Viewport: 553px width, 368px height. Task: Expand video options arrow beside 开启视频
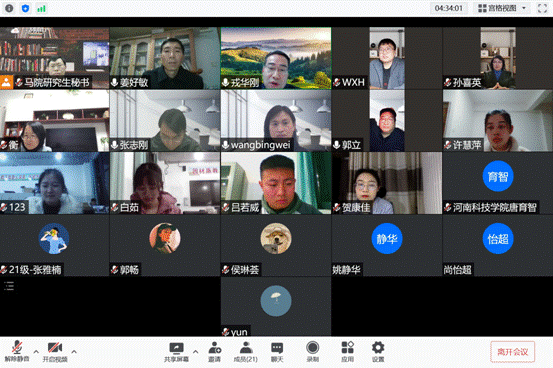coord(74,351)
